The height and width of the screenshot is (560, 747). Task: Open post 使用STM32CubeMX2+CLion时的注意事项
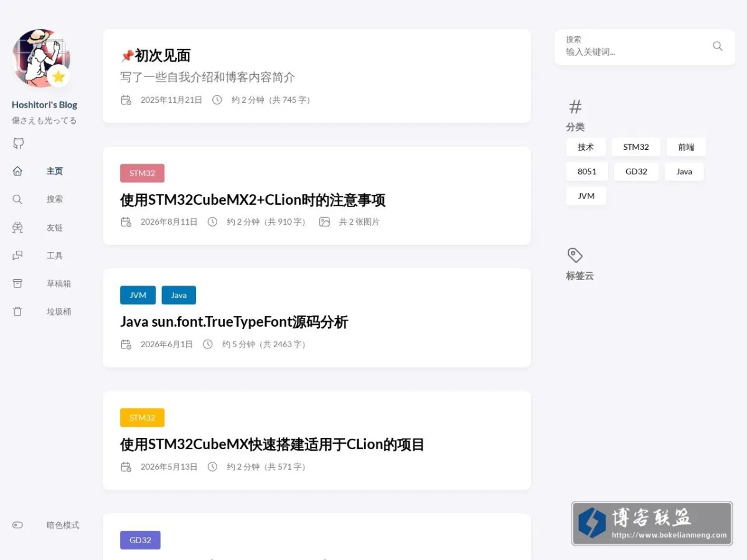[253, 200]
